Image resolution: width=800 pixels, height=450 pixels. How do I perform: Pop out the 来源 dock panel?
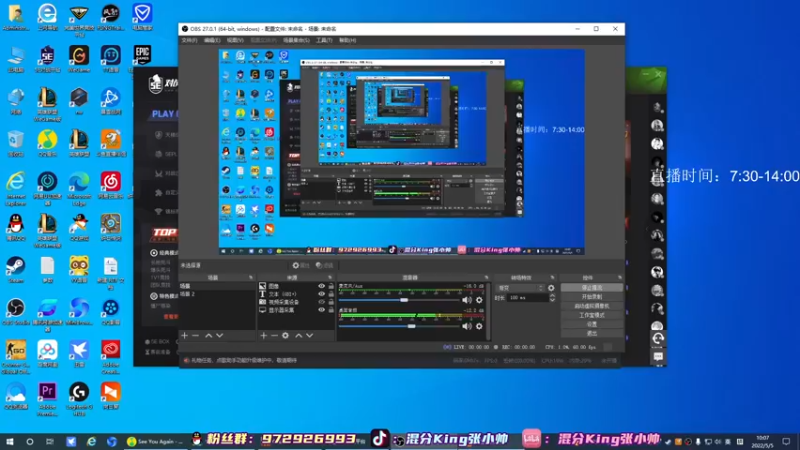[x=330, y=278]
